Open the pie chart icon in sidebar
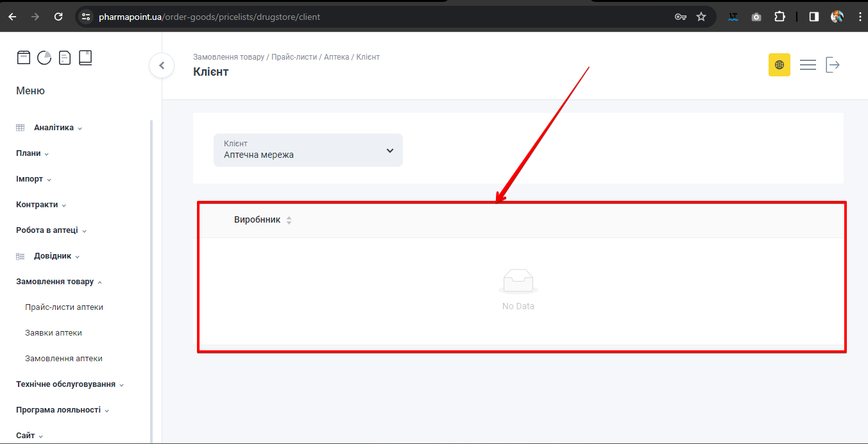This screenshot has height=444, width=868. coord(44,58)
